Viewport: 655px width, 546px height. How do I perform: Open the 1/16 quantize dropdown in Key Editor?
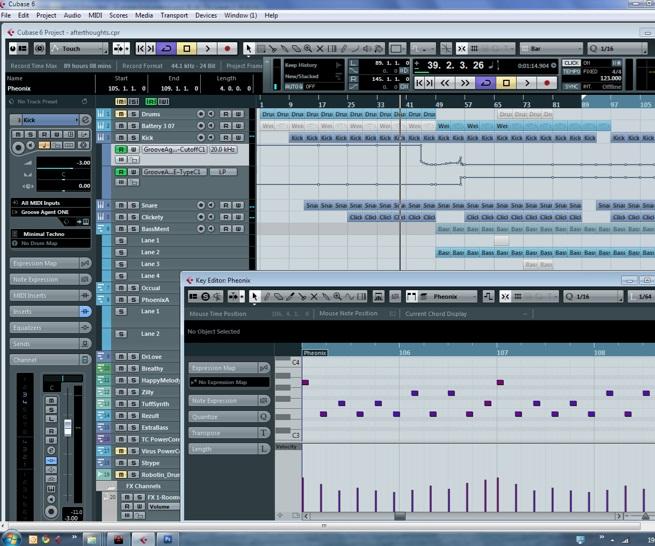(594, 297)
